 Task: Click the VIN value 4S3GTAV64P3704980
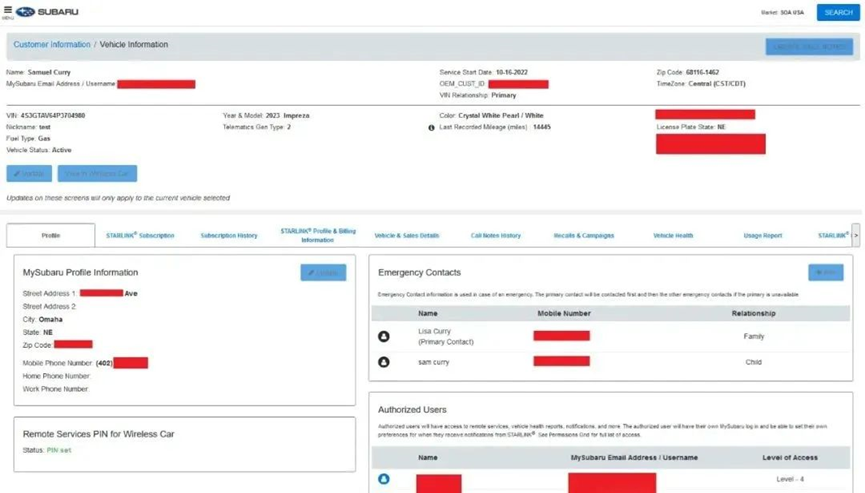coord(53,116)
